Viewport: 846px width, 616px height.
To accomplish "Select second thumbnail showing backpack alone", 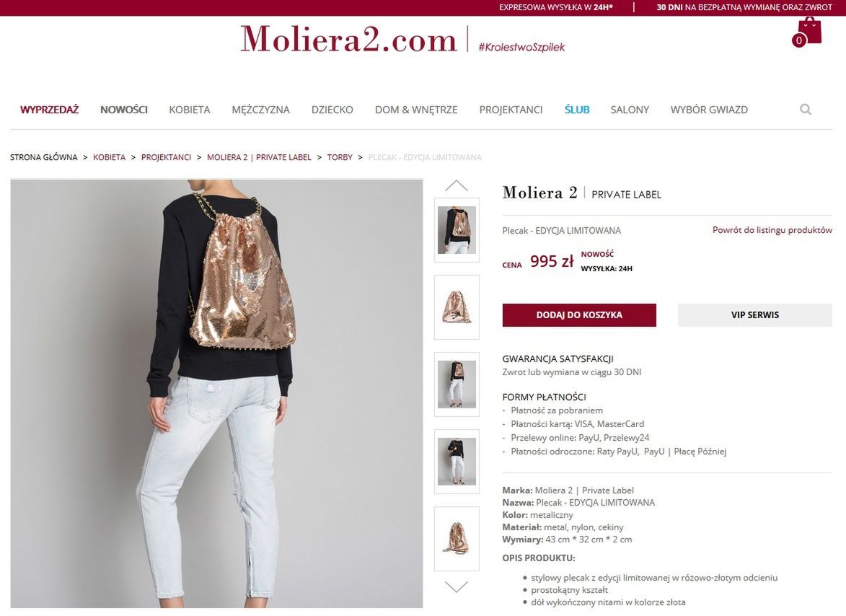I will (x=457, y=307).
